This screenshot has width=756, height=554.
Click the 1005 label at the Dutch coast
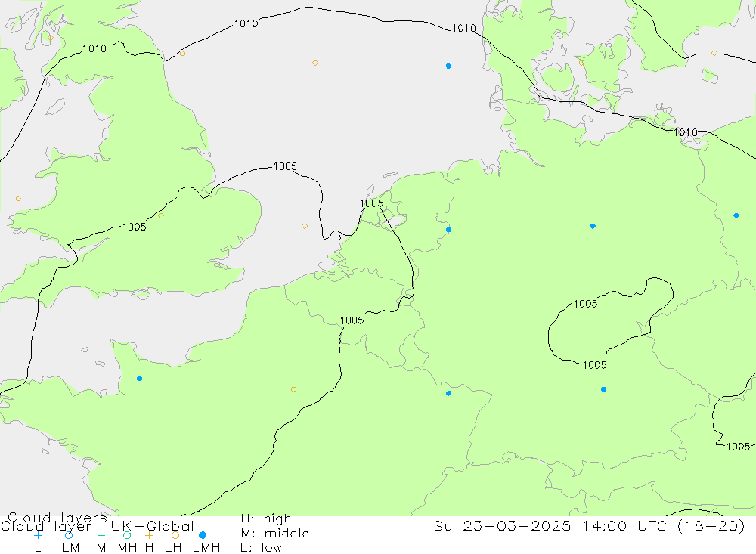tap(372, 203)
